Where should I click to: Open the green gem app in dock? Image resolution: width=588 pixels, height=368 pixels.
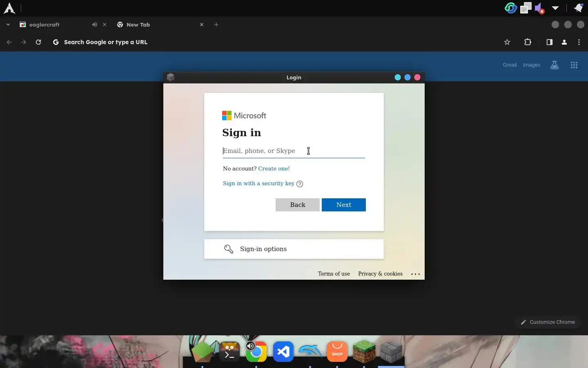pos(203,352)
